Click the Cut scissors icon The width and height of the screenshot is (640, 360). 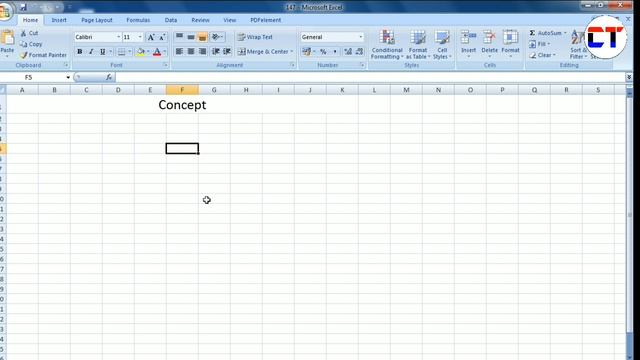click(x=24, y=33)
